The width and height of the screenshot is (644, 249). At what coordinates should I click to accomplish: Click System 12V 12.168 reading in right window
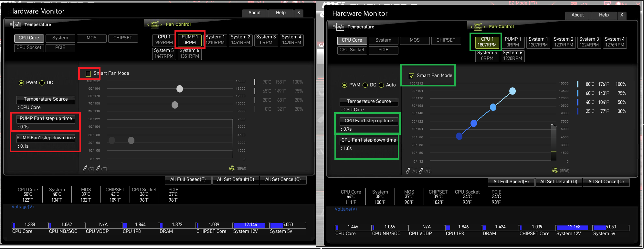574,227
